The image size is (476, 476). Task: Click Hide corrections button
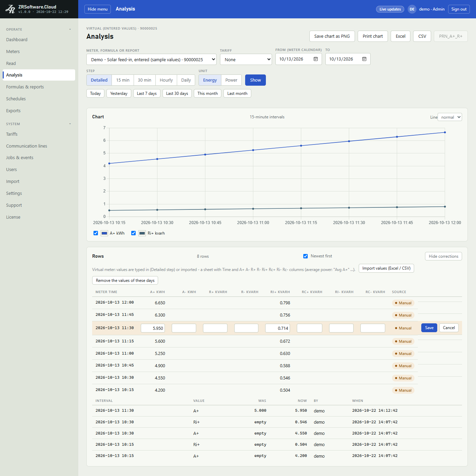pyautogui.click(x=443, y=256)
